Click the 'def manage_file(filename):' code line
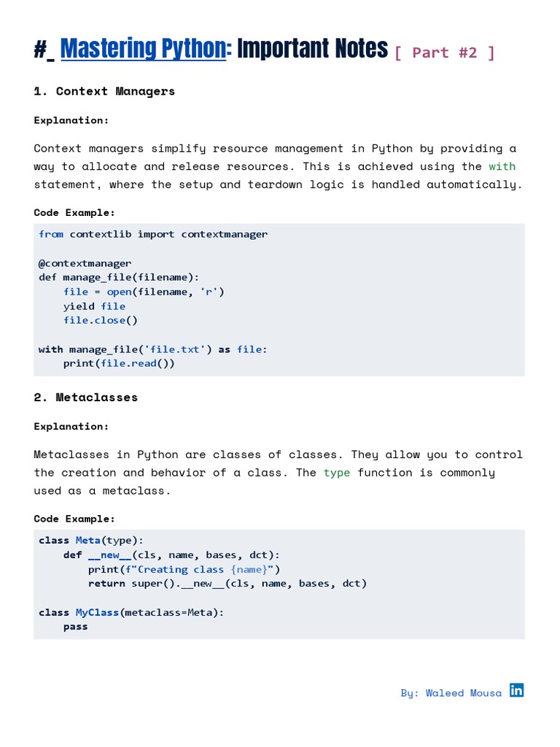Screen dimensions: 560x747 coord(119,277)
